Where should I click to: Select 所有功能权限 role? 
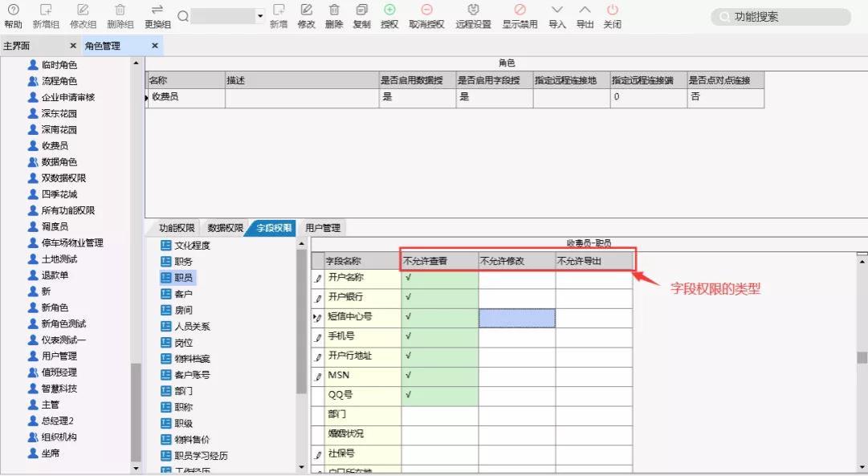(68, 210)
